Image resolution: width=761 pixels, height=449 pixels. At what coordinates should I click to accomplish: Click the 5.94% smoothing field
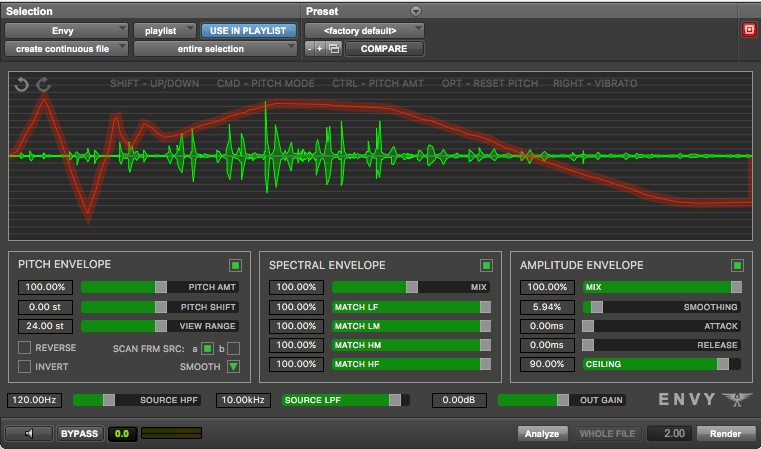click(x=547, y=307)
